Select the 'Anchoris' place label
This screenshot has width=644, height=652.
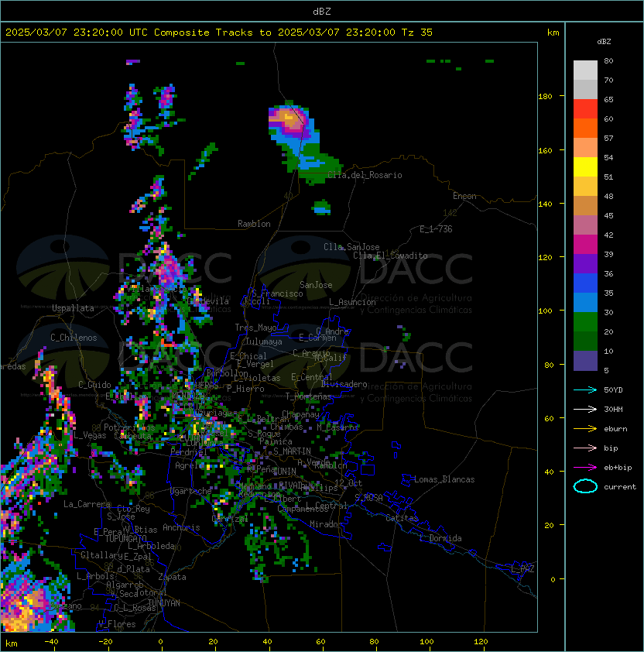[181, 527]
